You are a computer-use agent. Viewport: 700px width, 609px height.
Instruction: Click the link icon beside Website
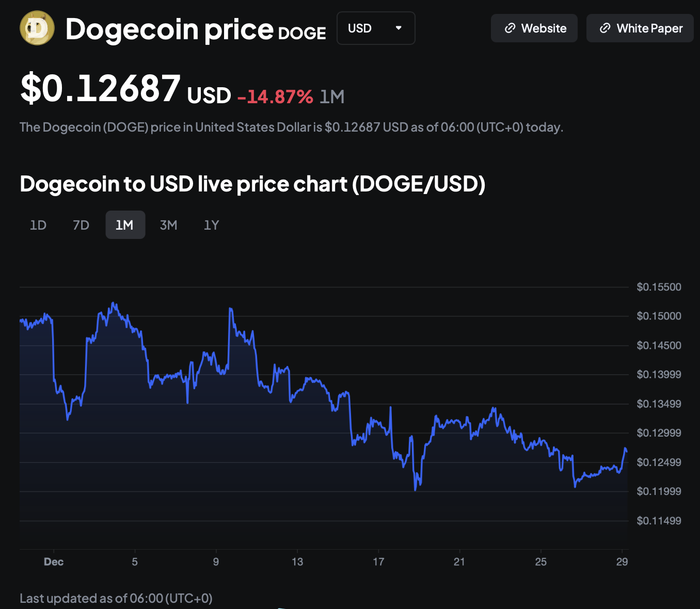[510, 28]
